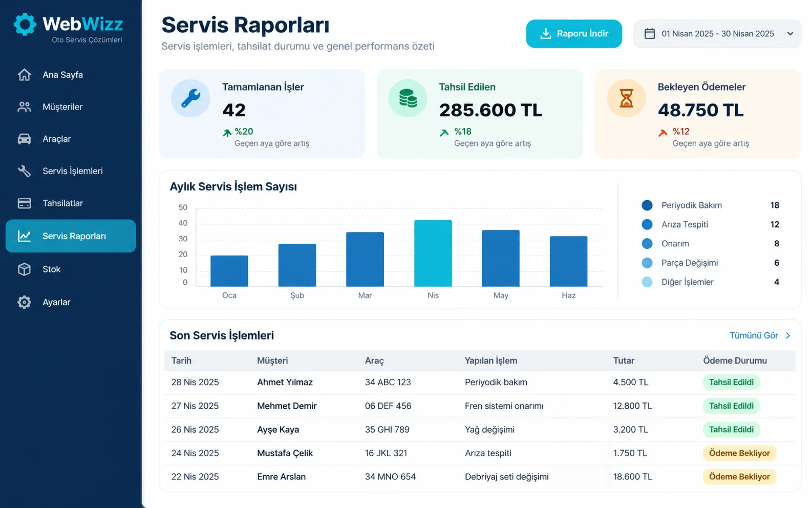This screenshot has width=812, height=508.
Task: Open the Araçlar menu item
Action: (x=71, y=139)
